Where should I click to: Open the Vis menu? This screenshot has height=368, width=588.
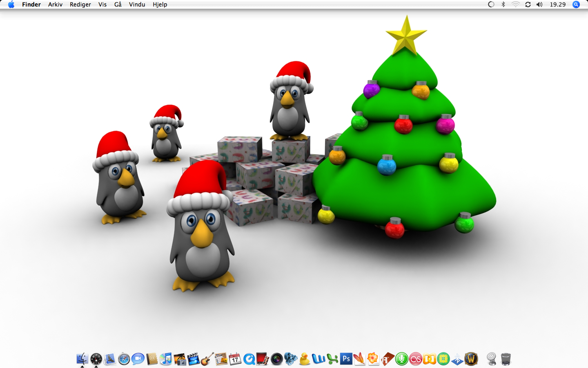(102, 4)
